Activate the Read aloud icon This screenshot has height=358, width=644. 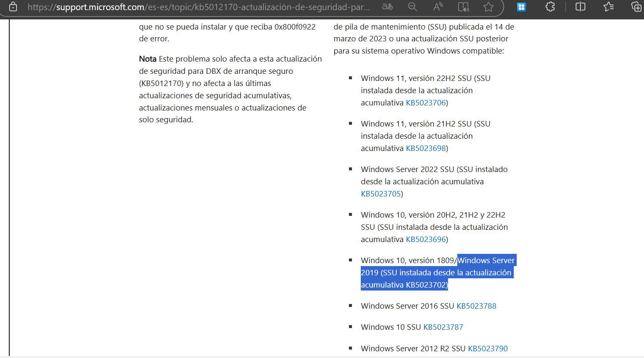pyautogui.click(x=438, y=7)
